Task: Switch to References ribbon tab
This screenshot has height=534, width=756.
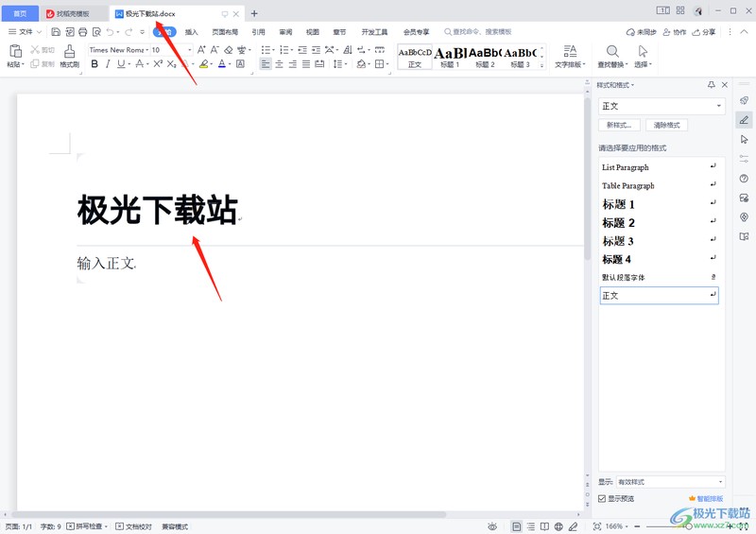Action: 258,32
